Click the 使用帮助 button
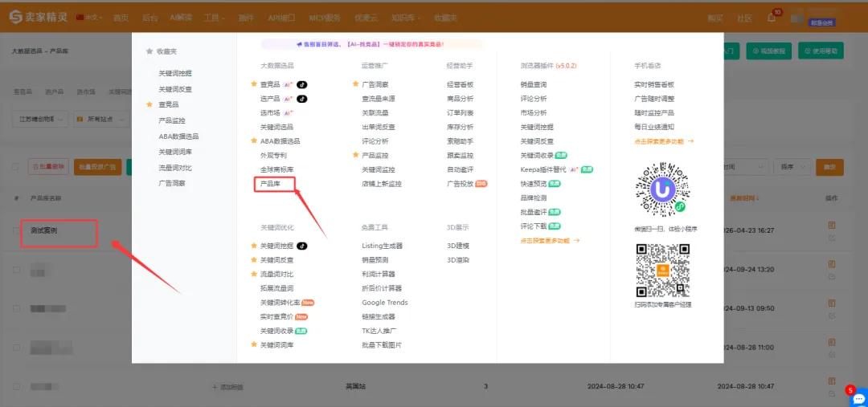This screenshot has width=868, height=407. (x=820, y=51)
